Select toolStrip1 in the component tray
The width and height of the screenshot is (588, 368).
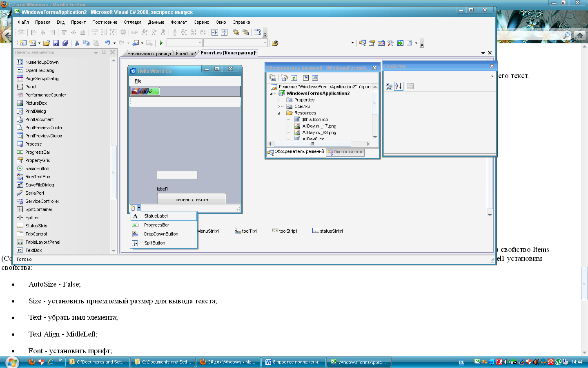285,231
